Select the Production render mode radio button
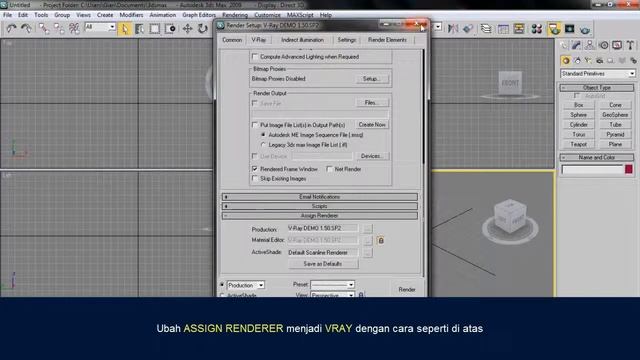 (222, 284)
